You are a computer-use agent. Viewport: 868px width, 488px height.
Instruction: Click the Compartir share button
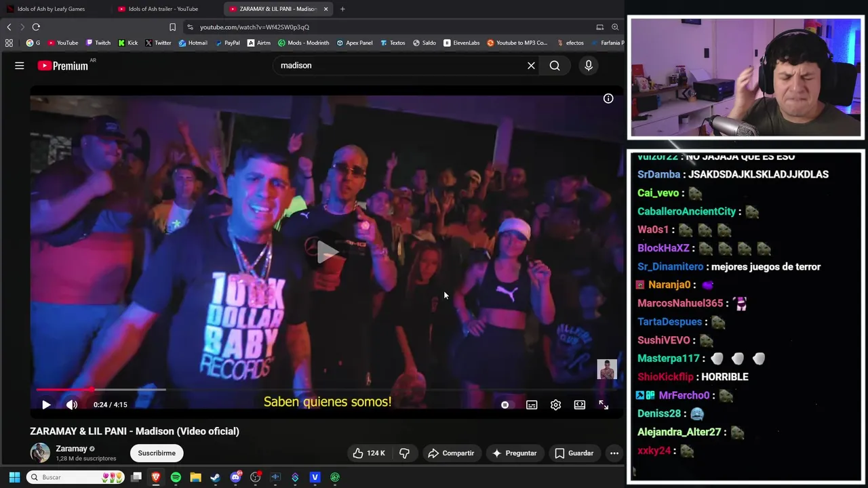coord(451,453)
